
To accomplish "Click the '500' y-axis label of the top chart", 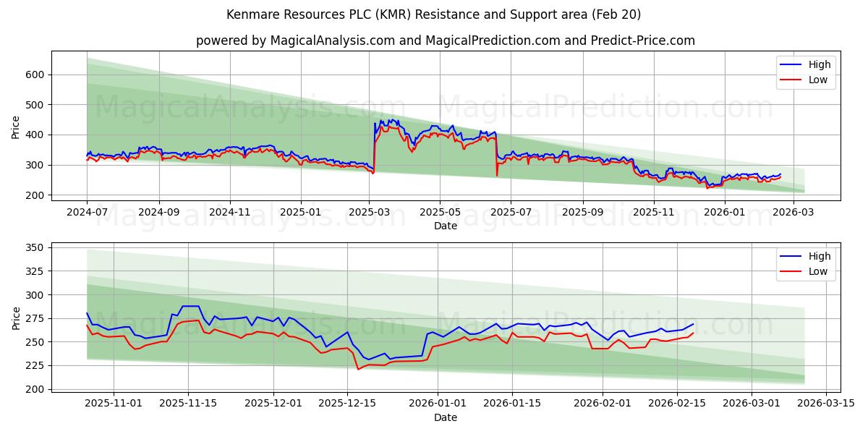I will pyautogui.click(x=35, y=105).
